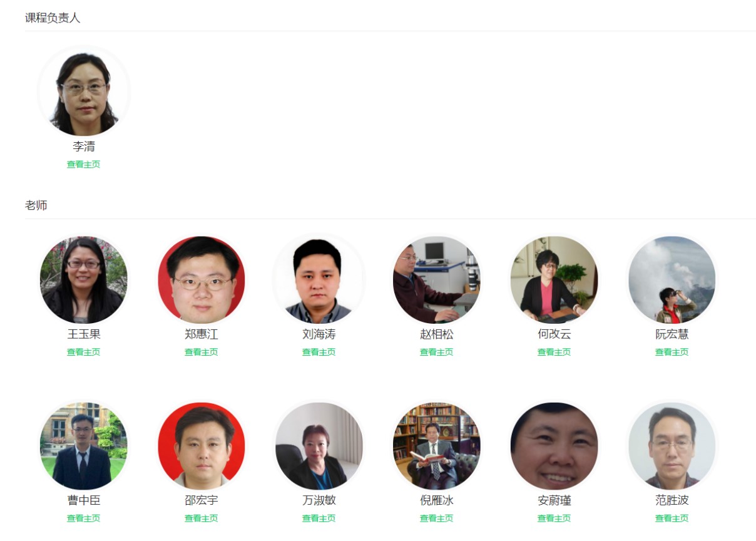Open 查看主页 link under 李清
Screen dimensions: 756x541
pos(84,165)
